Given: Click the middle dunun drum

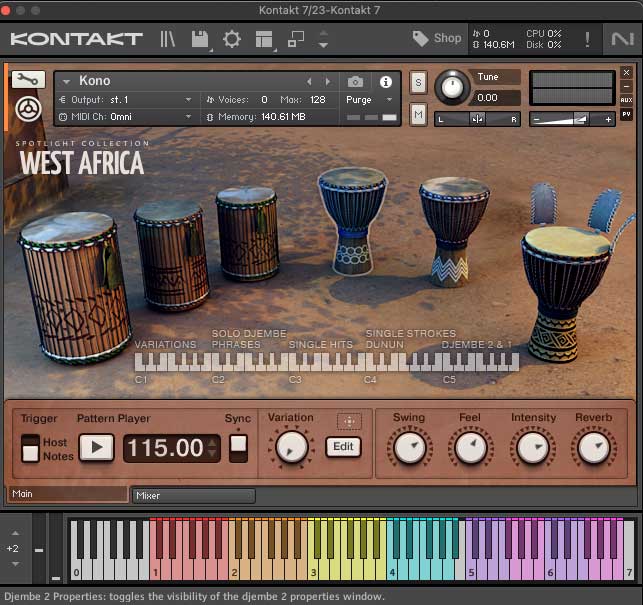Looking at the screenshot, I should coord(172,255).
